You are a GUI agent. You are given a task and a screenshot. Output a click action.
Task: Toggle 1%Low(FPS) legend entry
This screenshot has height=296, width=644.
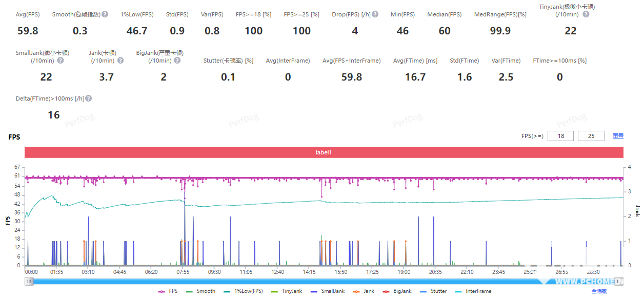pos(243,291)
